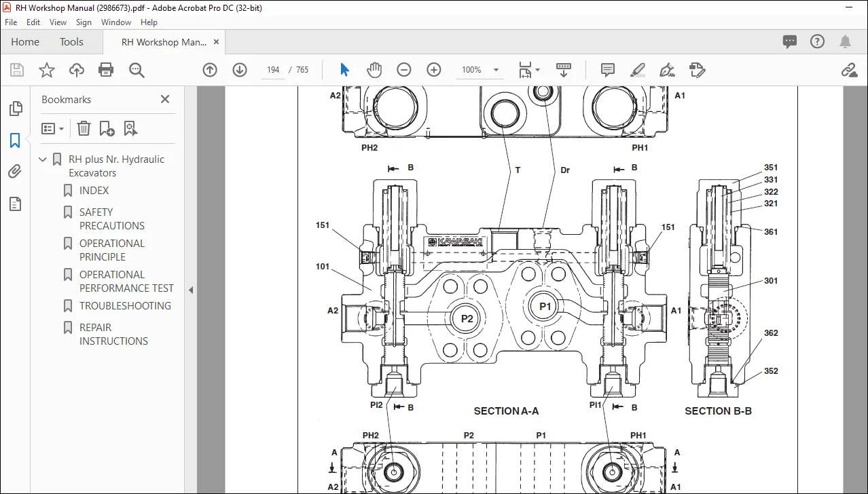Select the RH plus Nr. Hydraulic Excavators bookmark
Screen dimensions: 868x494
pos(116,166)
